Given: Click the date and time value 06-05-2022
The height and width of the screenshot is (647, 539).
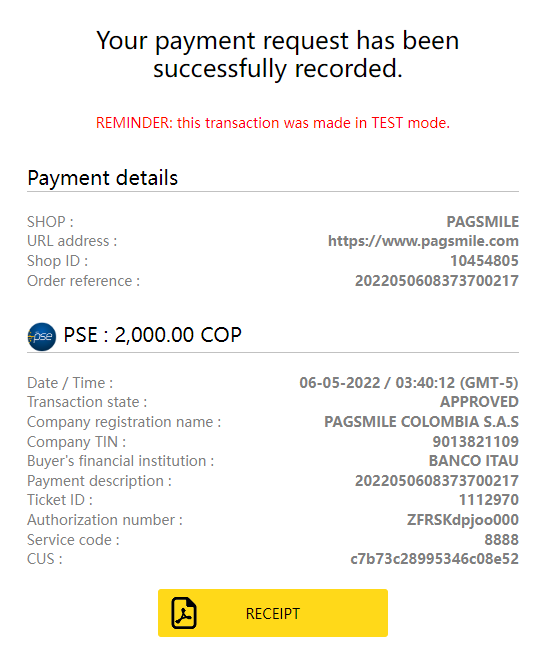Looking at the screenshot, I should click(409, 383).
